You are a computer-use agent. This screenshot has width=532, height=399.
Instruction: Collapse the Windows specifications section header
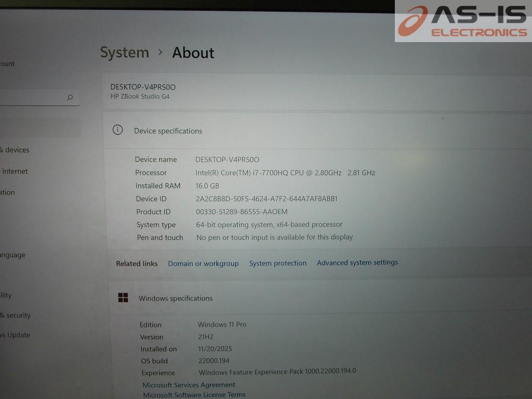[312, 298]
